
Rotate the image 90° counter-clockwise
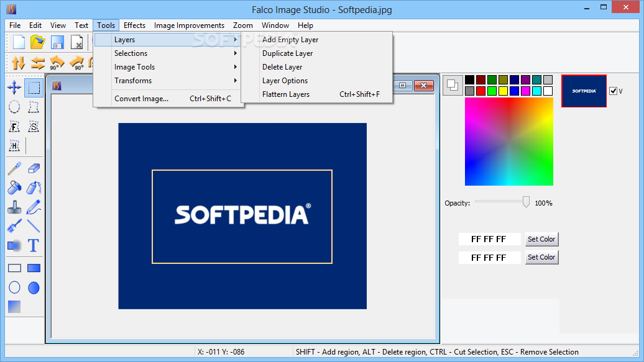click(x=57, y=63)
